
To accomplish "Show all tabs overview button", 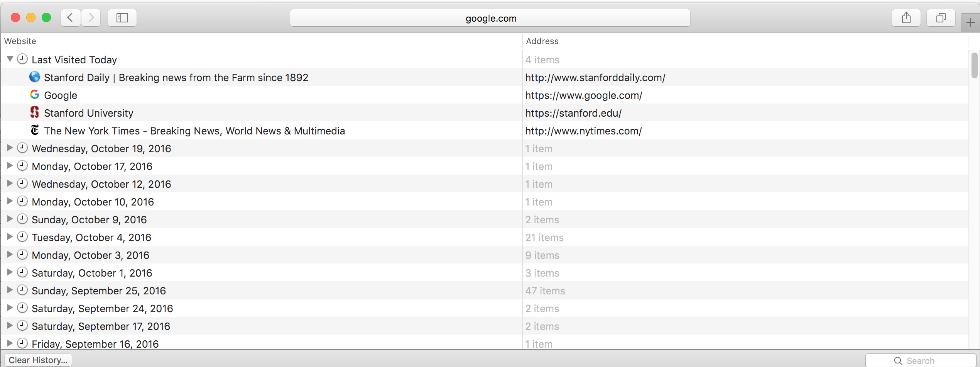I will coord(941,18).
